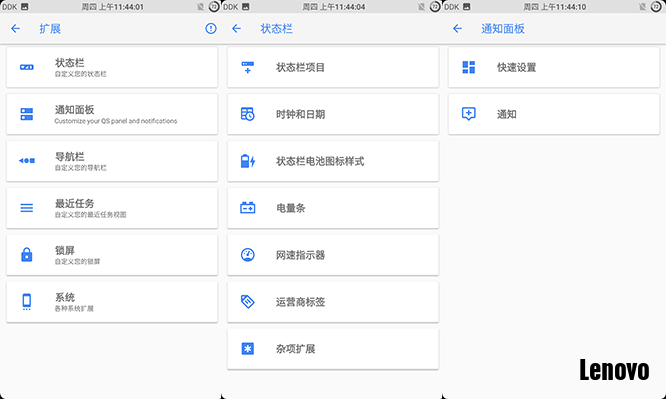Select 状态栏电池图标样式 option

point(333,161)
